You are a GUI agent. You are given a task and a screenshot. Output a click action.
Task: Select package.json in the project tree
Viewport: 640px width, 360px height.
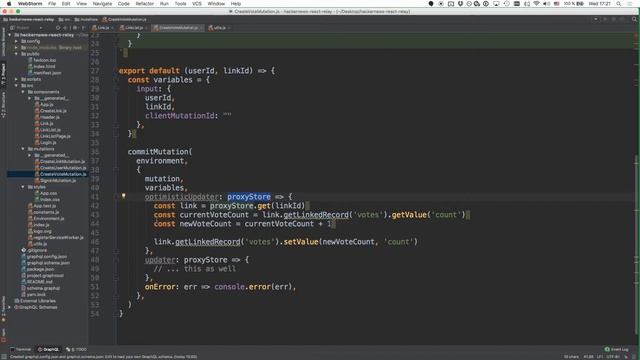40,269
